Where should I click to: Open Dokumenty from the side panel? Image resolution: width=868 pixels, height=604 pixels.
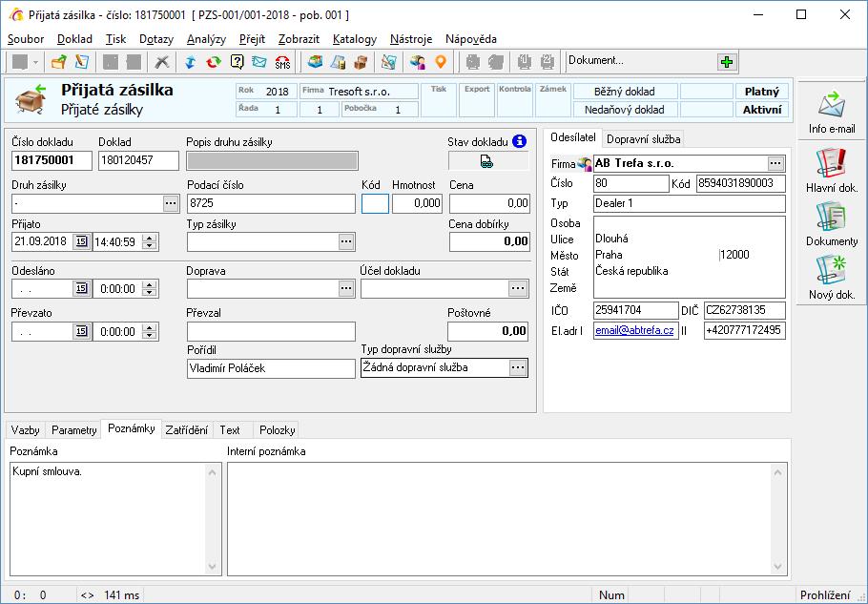832,223
